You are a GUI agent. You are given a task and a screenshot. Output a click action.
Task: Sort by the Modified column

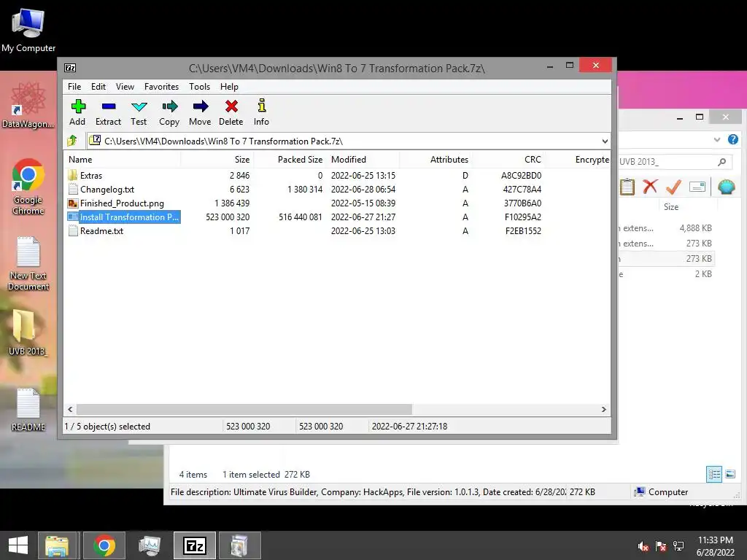coord(363,160)
